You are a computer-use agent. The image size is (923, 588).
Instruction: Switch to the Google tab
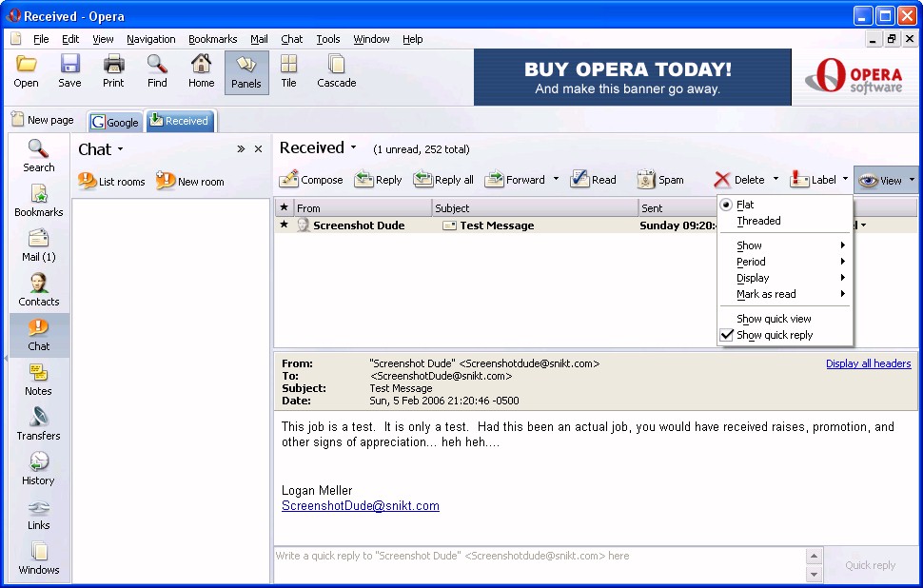(115, 122)
